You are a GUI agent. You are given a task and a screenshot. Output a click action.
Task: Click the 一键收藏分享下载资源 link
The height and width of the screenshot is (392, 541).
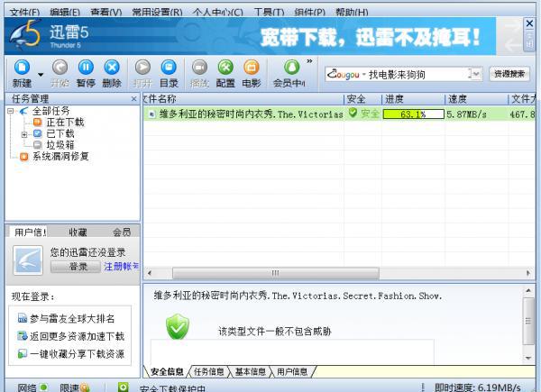coord(77,354)
